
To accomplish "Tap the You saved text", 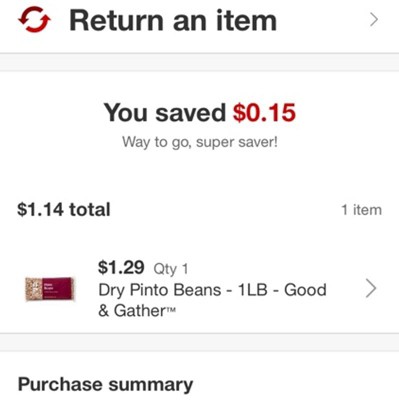I will [x=165, y=113].
